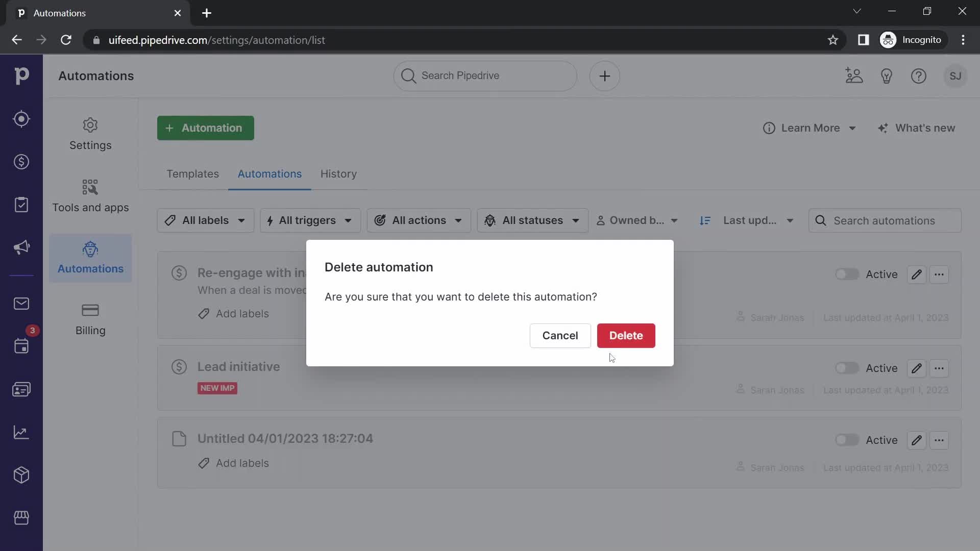Open the All triggers filter dropdown

coord(310,220)
